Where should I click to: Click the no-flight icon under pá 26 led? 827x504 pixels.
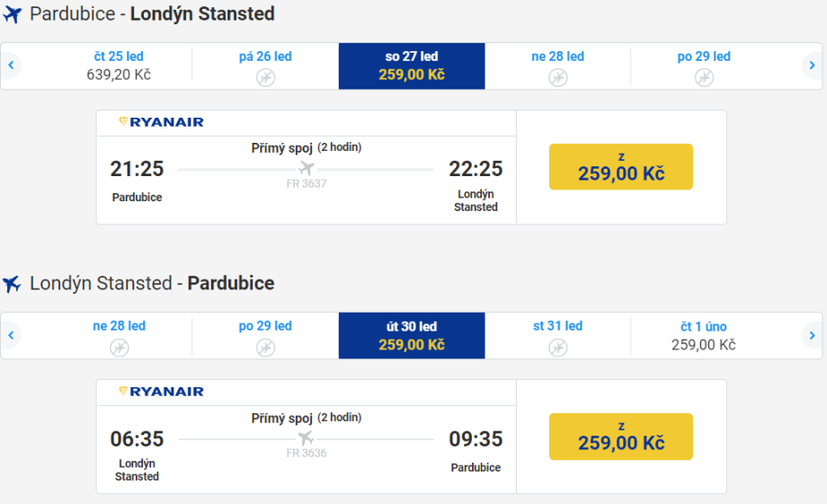tap(265, 77)
